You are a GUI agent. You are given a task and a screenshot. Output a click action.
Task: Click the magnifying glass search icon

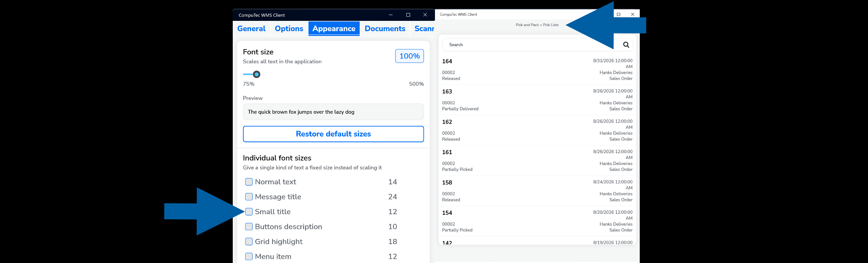(x=626, y=45)
